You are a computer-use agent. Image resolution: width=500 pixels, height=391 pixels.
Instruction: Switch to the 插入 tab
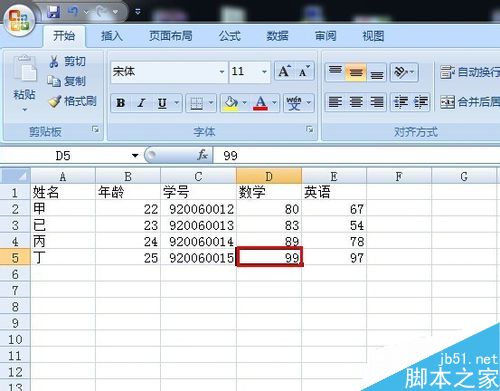[112, 36]
